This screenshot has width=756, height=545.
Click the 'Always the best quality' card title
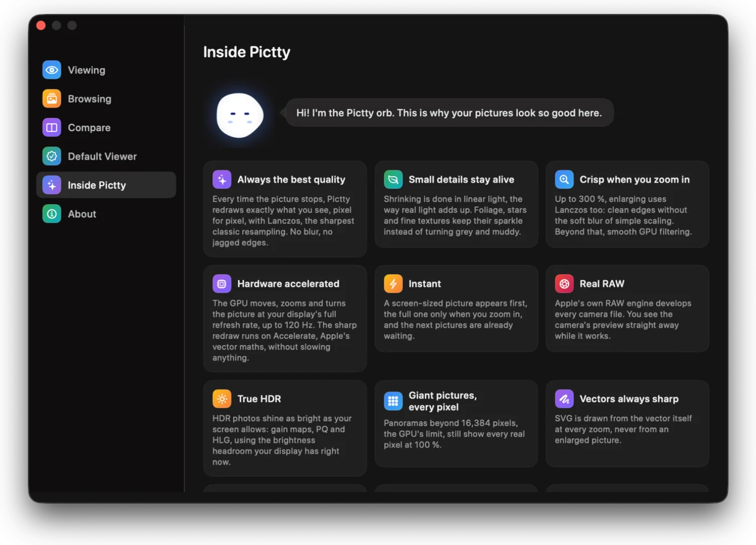click(291, 179)
